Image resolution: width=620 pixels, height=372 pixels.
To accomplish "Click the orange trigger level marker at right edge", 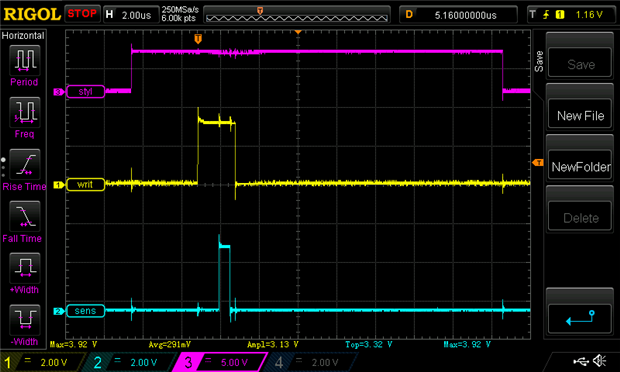I will tap(538, 162).
